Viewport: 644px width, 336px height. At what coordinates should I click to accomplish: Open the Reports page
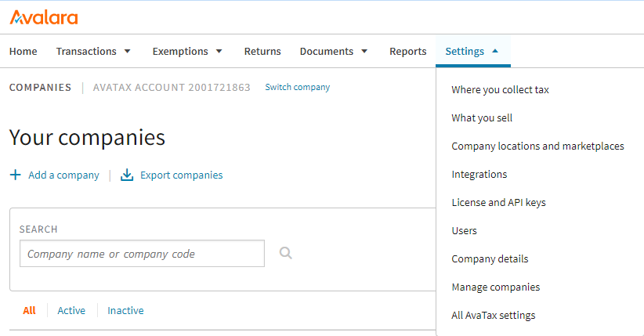point(408,52)
